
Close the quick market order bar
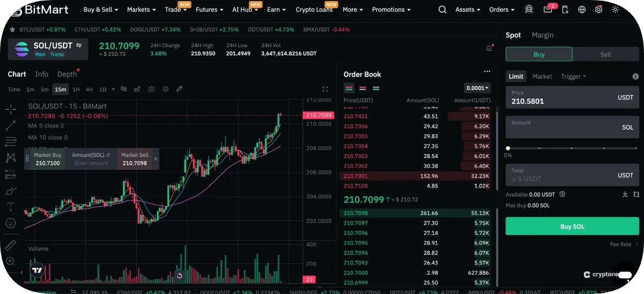pos(156,159)
